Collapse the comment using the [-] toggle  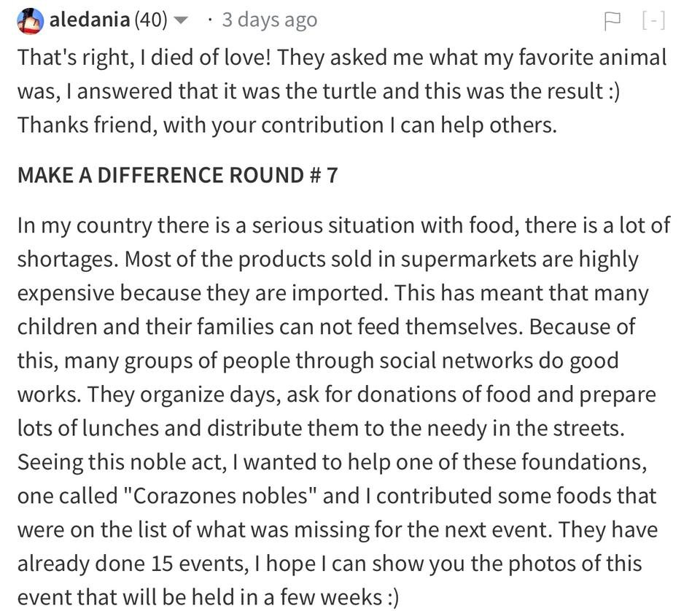[653, 21]
